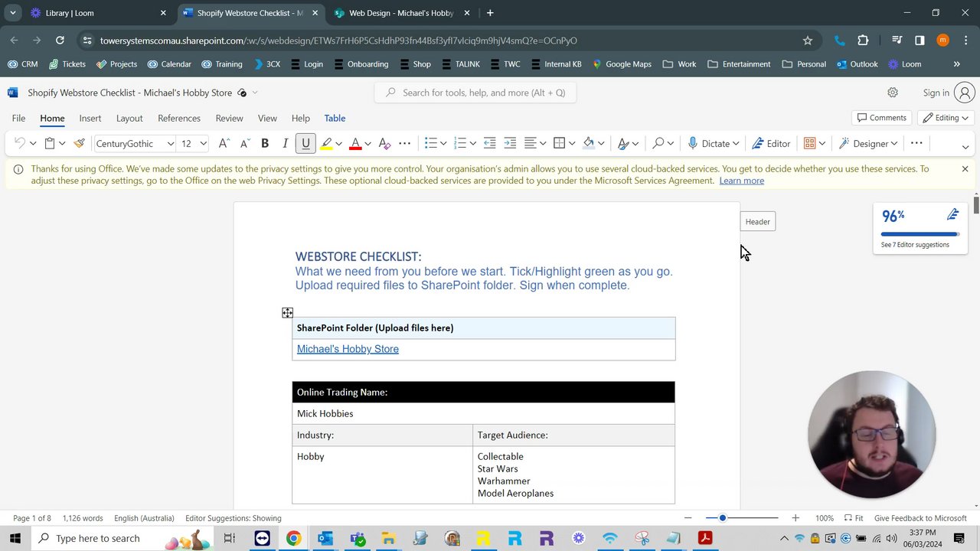The height and width of the screenshot is (551, 980).
Task: Click the Find magnifier icon
Action: click(x=658, y=143)
